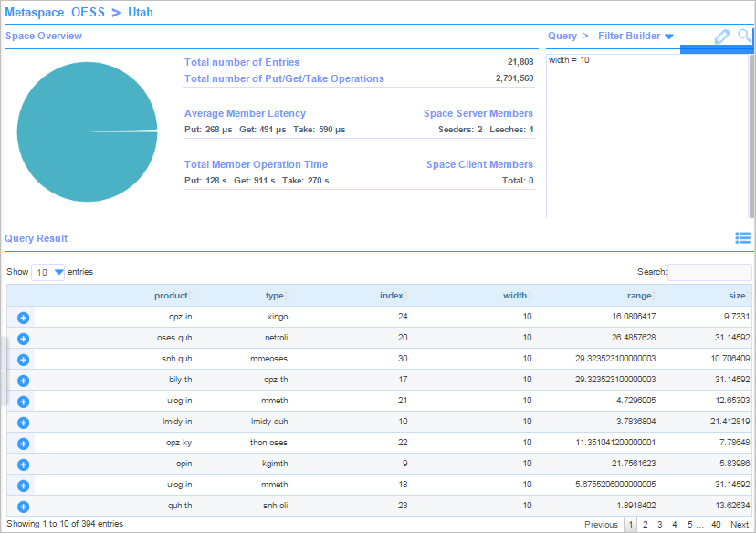Screen dimensions: 756x533
Task: Go to page 3 of the results
Action: coord(659,525)
